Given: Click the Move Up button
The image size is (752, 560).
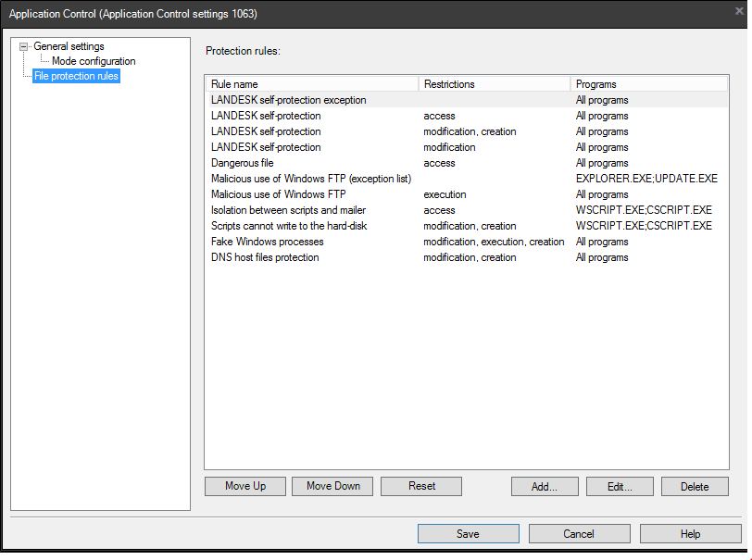Looking at the screenshot, I should click(x=244, y=486).
